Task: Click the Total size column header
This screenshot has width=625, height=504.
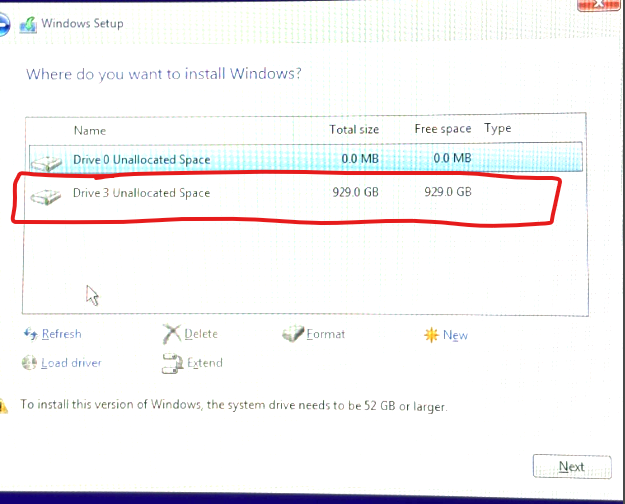Action: [x=354, y=130]
